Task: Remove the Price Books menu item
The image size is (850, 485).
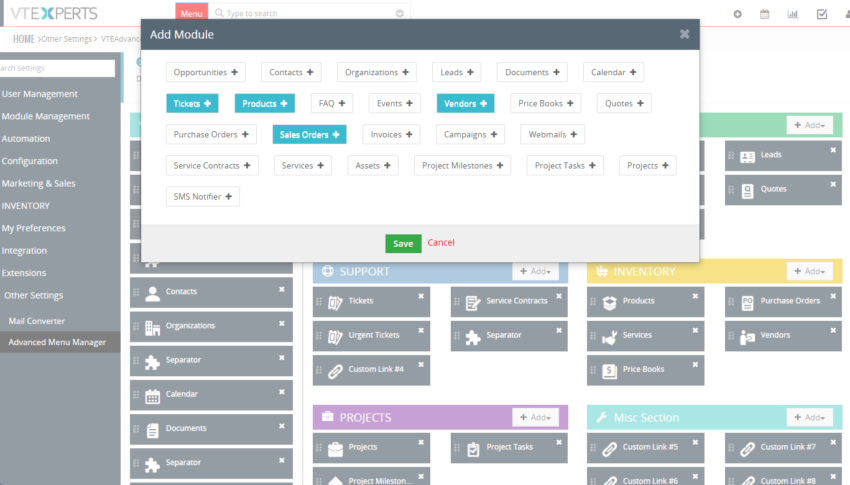Action: pyautogui.click(x=695, y=365)
